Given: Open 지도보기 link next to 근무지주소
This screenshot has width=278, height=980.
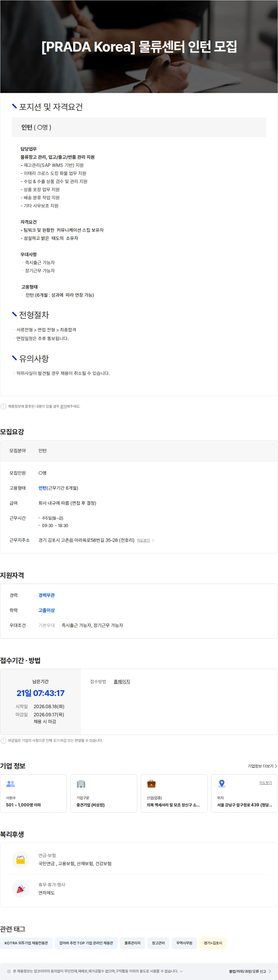Looking at the screenshot, I should (143, 540).
